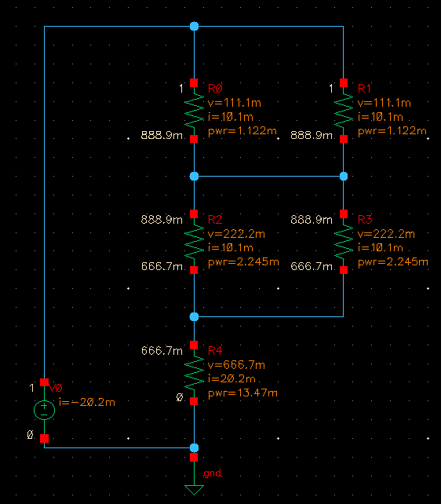Click the top red pin of R0
The width and height of the screenshot is (441, 504).
[x=194, y=83]
